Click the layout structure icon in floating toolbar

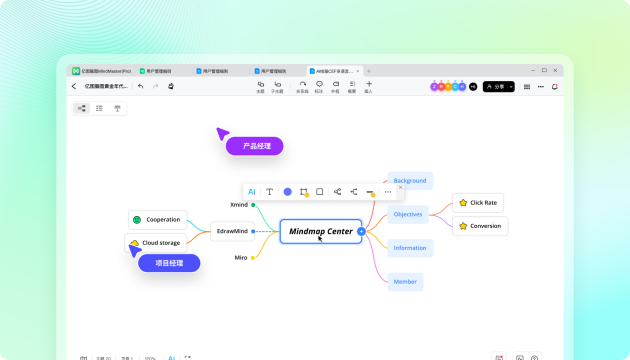pyautogui.click(x=338, y=192)
